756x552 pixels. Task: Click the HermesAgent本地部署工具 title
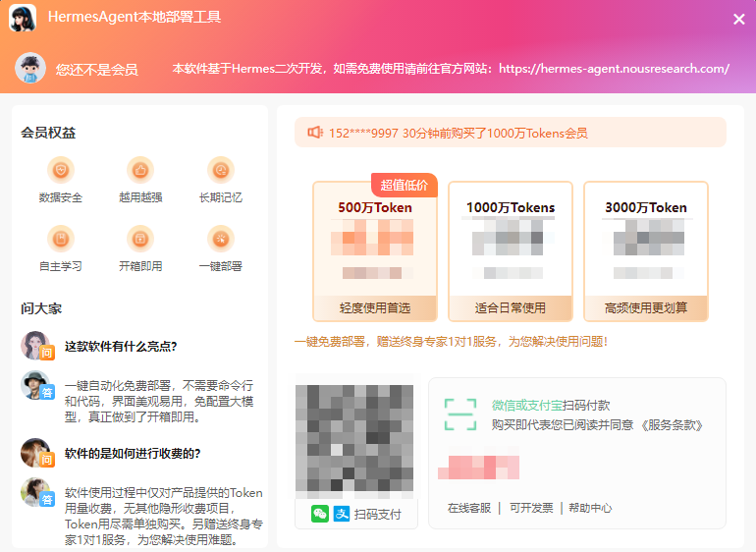tap(135, 17)
